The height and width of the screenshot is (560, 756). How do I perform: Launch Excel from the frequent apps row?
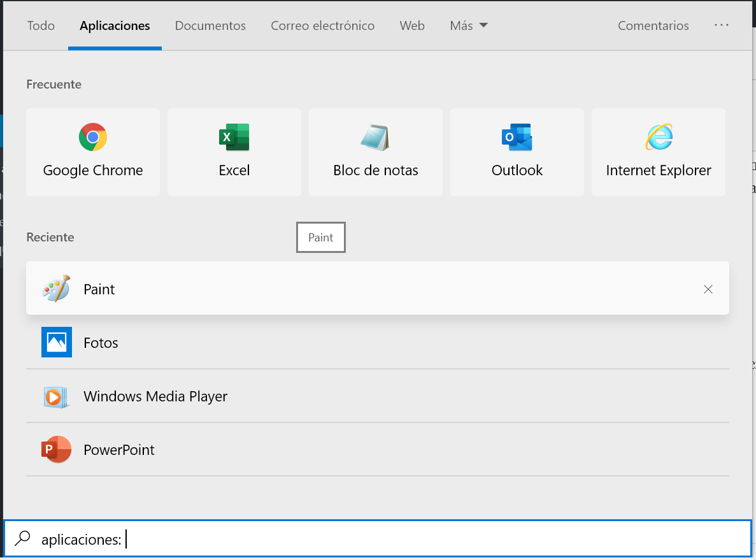point(234,152)
